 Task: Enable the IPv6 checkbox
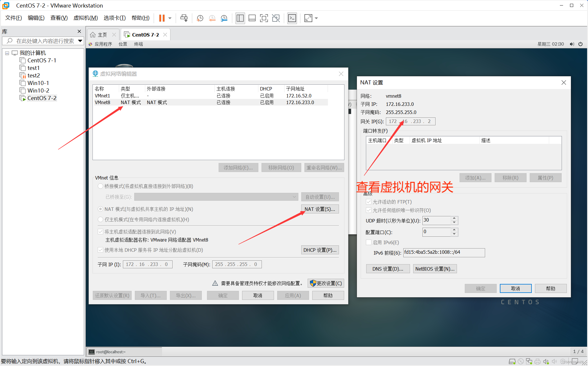(x=369, y=242)
